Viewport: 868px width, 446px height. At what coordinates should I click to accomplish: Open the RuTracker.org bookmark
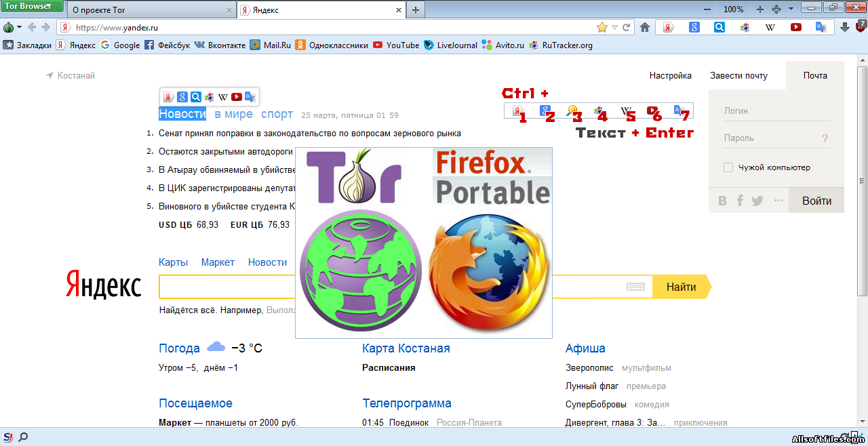click(x=561, y=45)
